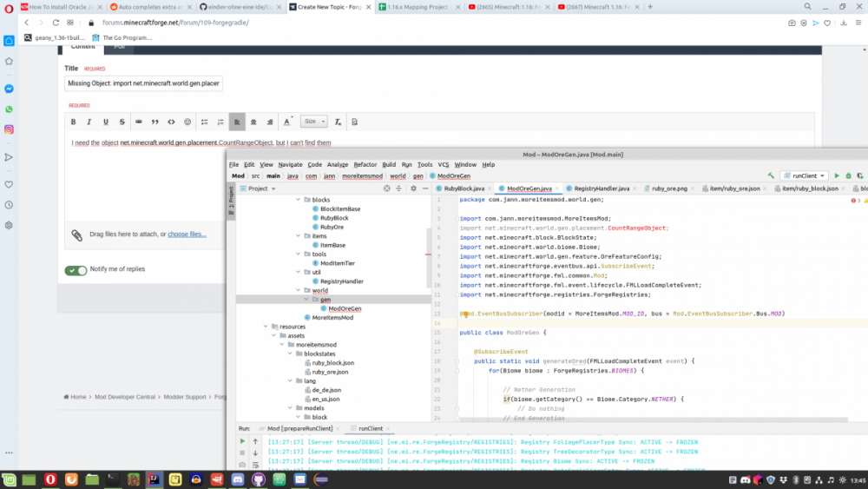The image size is (868, 489).
Task: Open The Go Program bookmark
Action: coord(122,37)
